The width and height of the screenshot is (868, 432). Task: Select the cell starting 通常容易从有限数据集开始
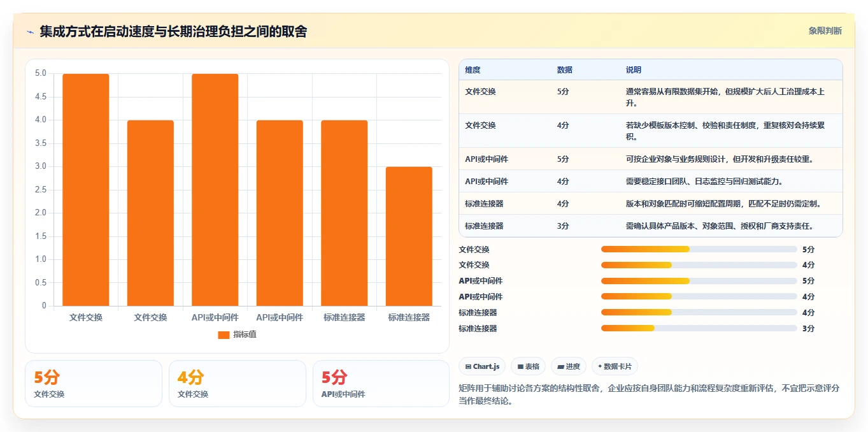731,97
